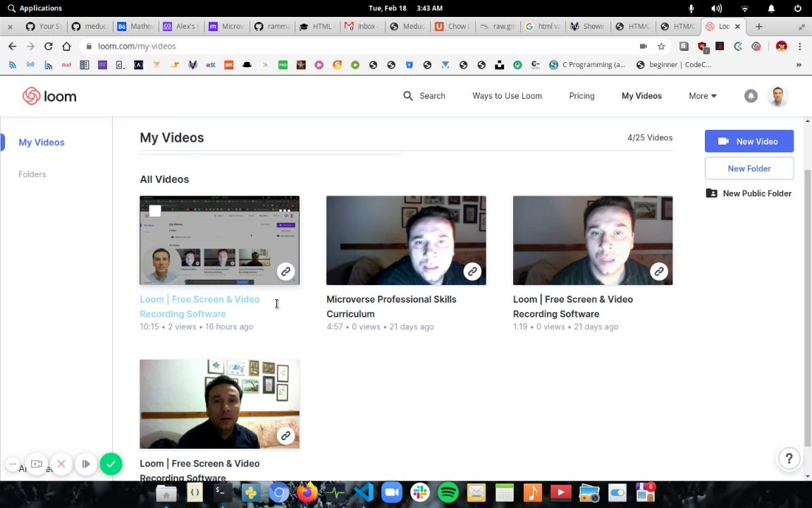Screen dimensions: 812x508
Task: Open the C Programming bookmark
Action: coord(587,65)
